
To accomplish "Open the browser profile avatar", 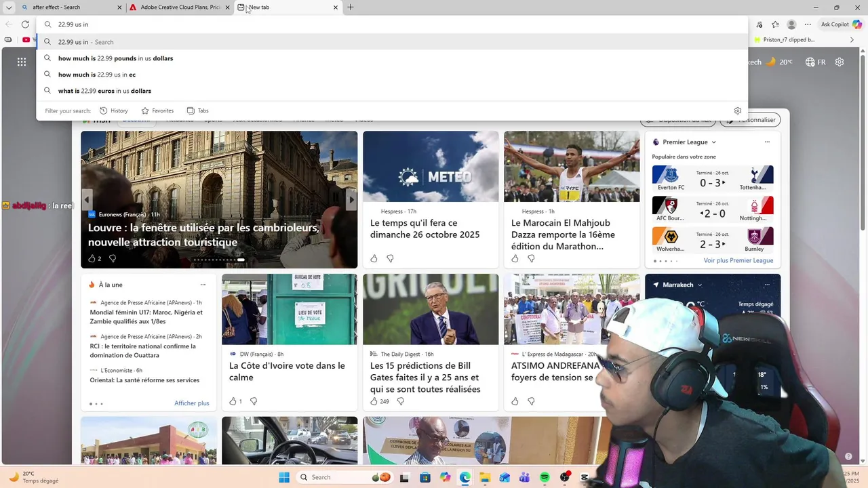I will tap(791, 24).
